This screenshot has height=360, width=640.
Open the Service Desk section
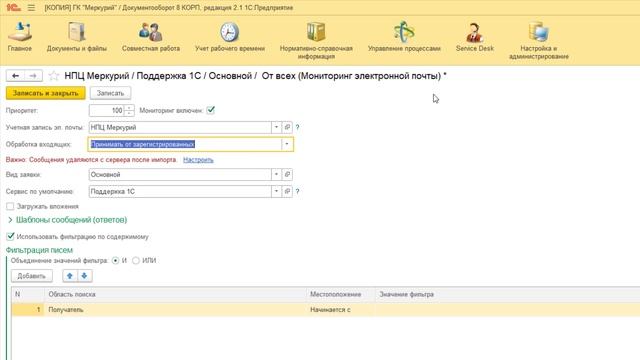pyautogui.click(x=475, y=36)
